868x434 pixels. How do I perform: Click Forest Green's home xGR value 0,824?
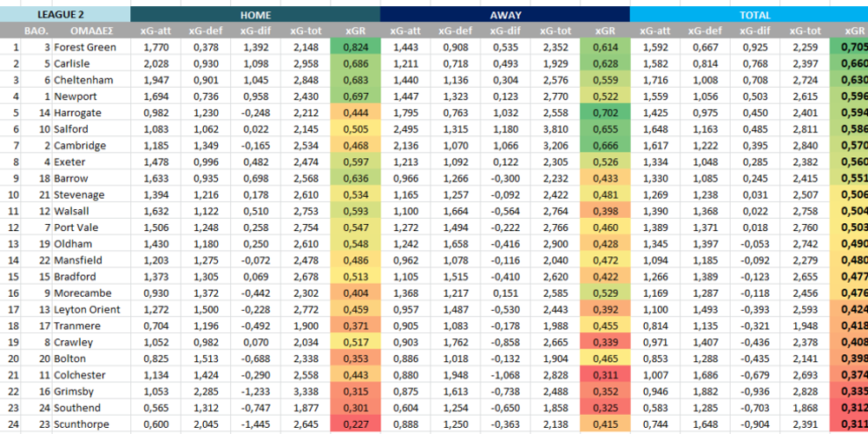point(355,47)
